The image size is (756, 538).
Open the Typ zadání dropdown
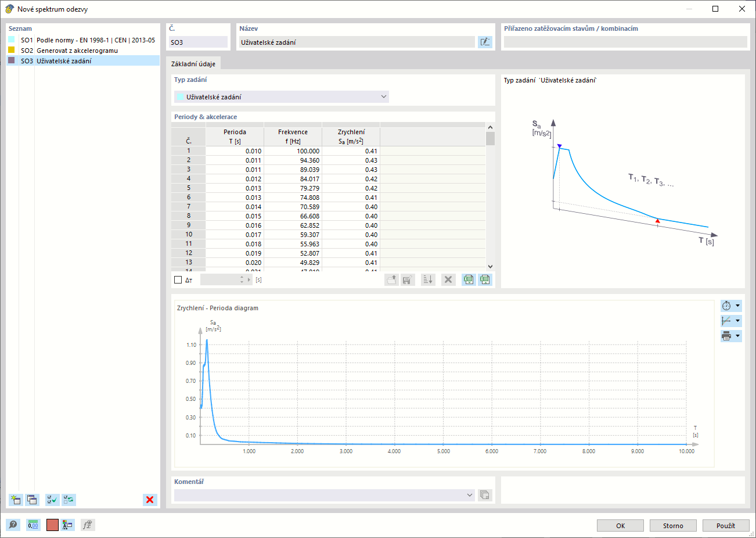pos(282,97)
